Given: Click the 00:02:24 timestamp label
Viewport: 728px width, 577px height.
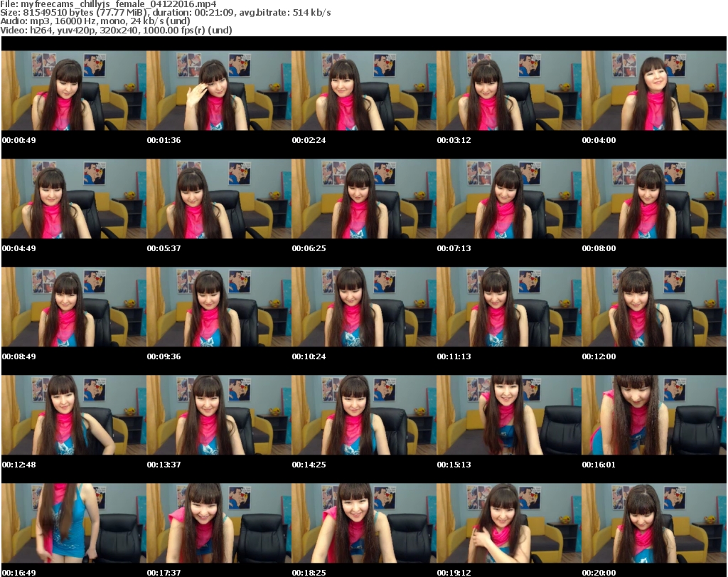Looking at the screenshot, I should [309, 140].
